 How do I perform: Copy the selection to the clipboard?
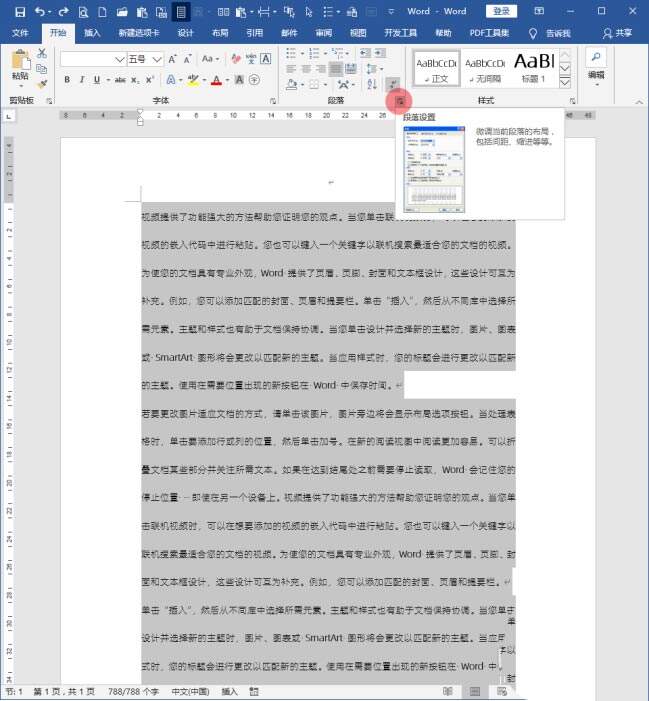[x=42, y=68]
